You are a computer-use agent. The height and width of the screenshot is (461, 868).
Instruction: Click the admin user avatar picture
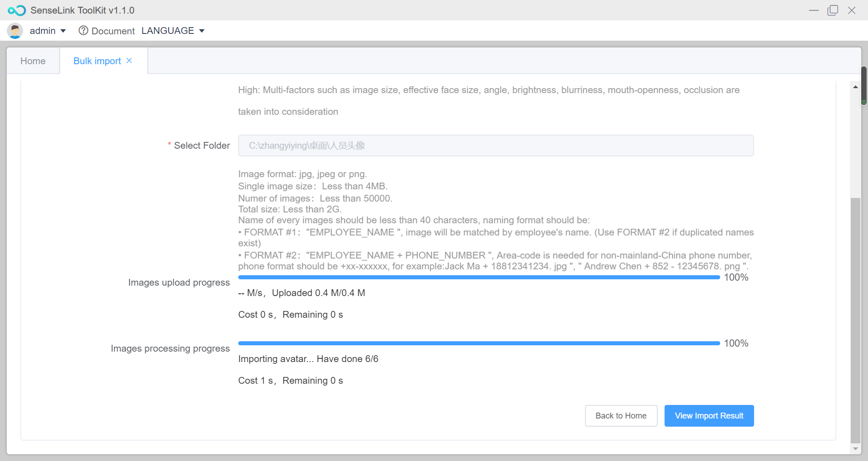click(x=15, y=31)
